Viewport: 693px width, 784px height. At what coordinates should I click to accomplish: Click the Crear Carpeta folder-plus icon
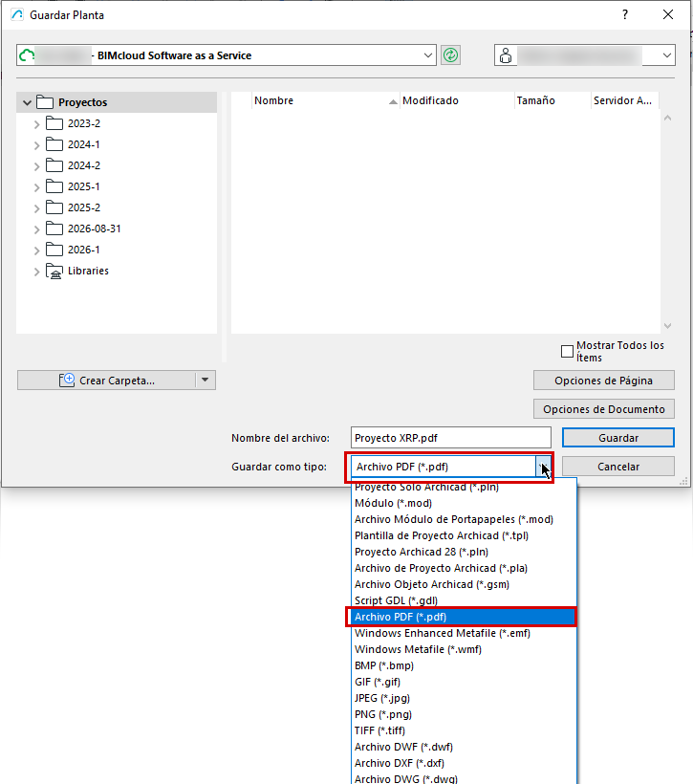click(67, 380)
